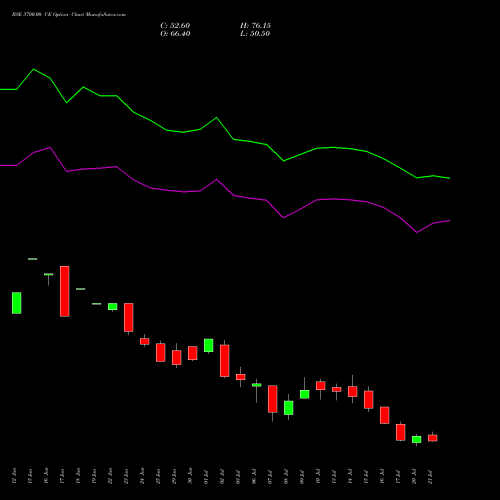This screenshot has height=500, width=500.
Task: Select the 16 Jul date axis label
Action: tap(382, 477)
